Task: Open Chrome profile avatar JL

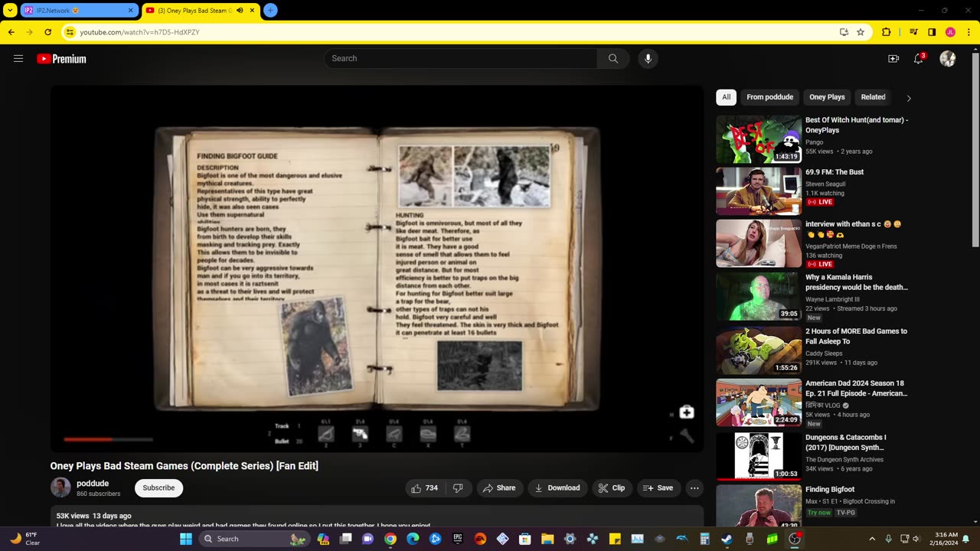Action: point(950,32)
